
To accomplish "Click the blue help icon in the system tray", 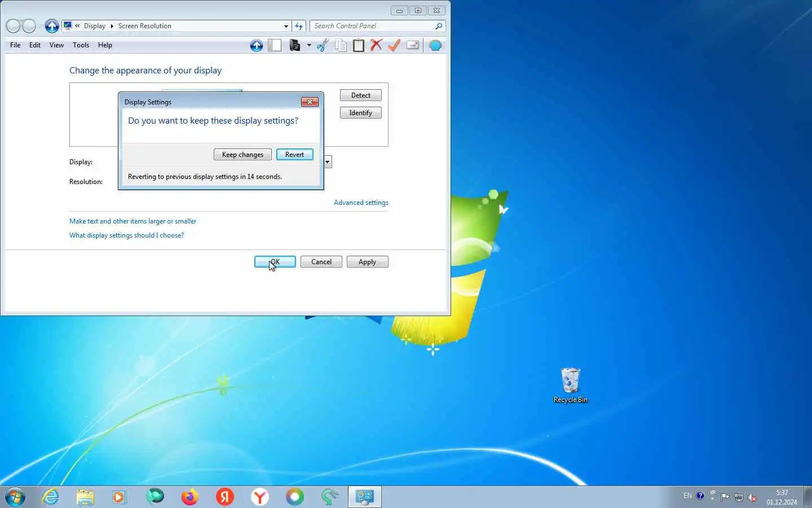I will [x=700, y=496].
